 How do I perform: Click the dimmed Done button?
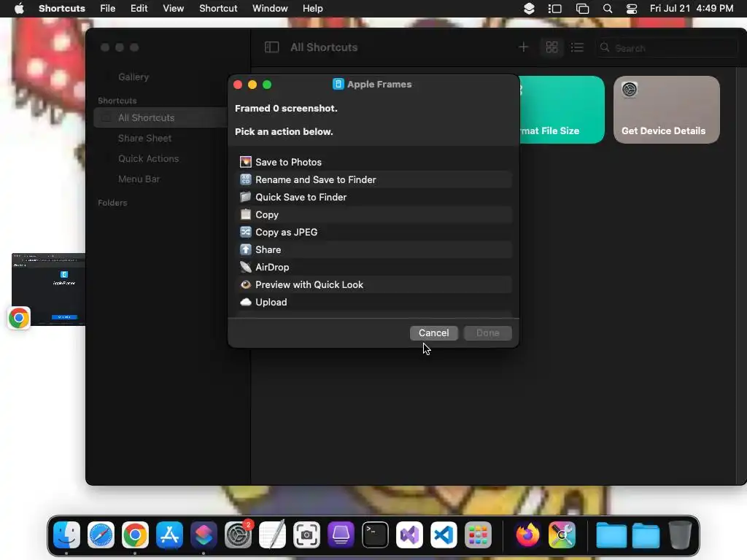(488, 332)
